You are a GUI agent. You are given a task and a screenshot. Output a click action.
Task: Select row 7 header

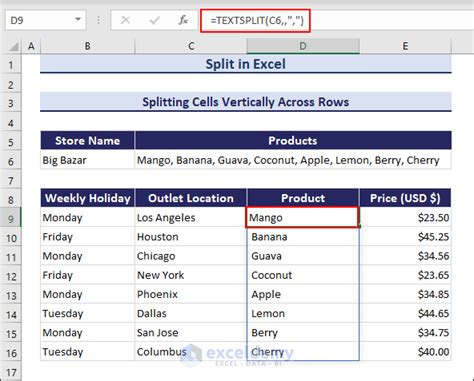(11, 180)
